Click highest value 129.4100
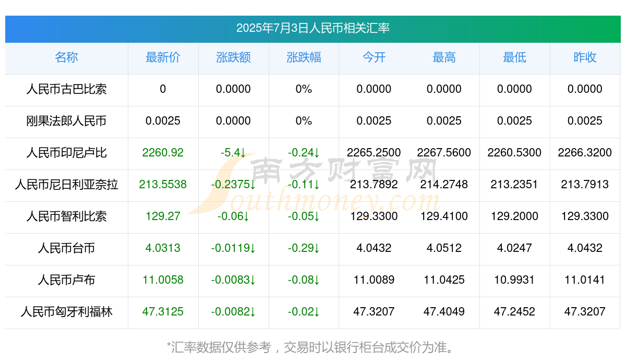Image resolution: width=626 pixels, height=364 pixels. [x=444, y=216]
